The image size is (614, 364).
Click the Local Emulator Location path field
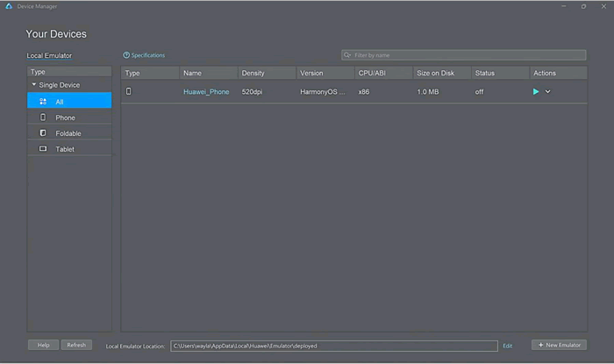(334, 346)
